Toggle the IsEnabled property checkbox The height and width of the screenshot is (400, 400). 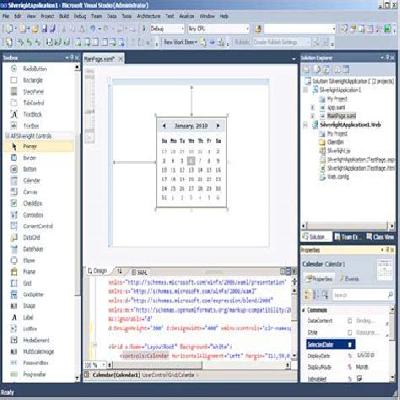tap(359, 379)
